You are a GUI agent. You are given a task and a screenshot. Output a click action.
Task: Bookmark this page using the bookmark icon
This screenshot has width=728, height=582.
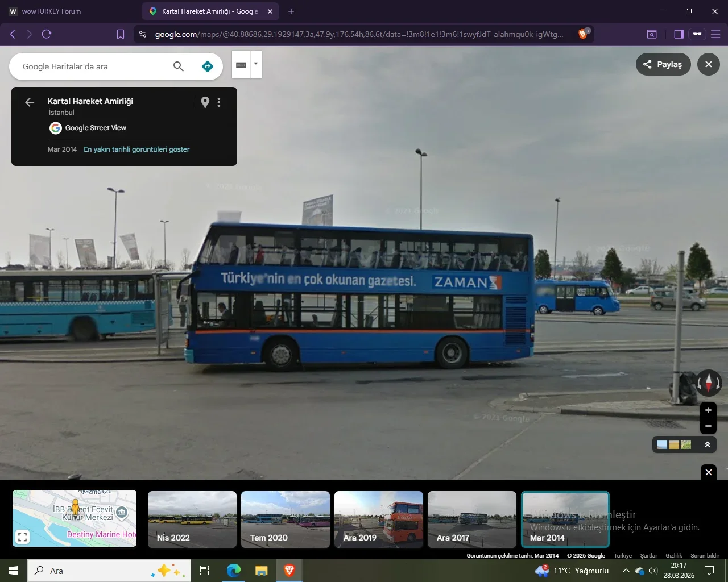121,34
